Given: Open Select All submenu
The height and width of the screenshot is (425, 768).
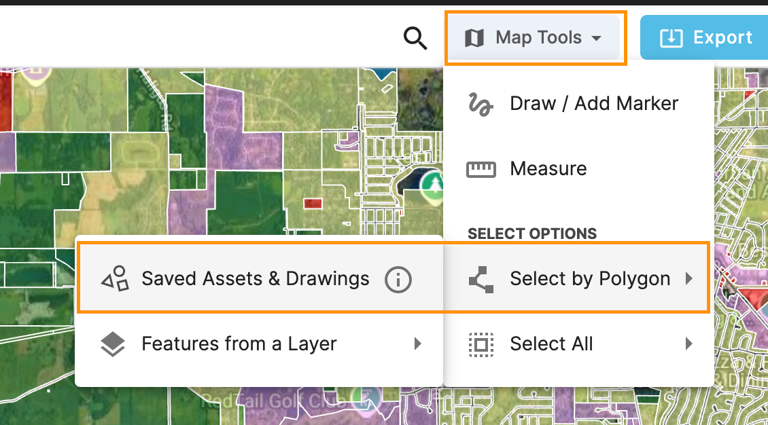Looking at the screenshot, I should pyautogui.click(x=579, y=344).
